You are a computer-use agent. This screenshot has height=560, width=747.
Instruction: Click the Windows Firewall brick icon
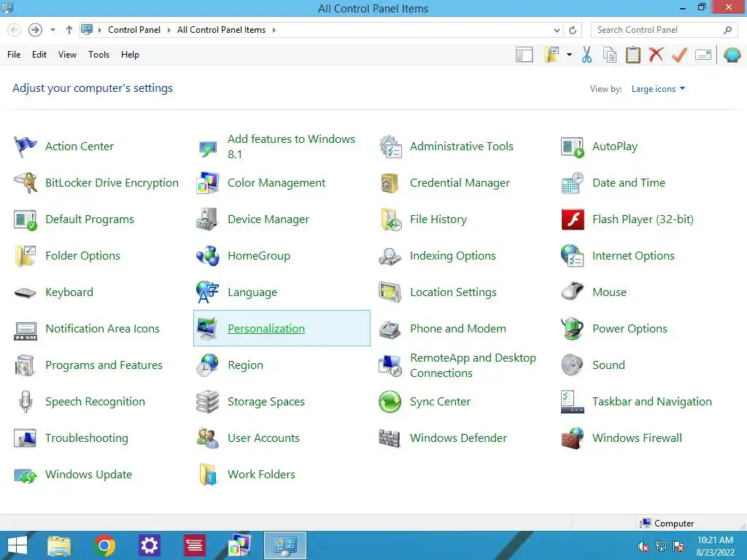[x=573, y=438]
